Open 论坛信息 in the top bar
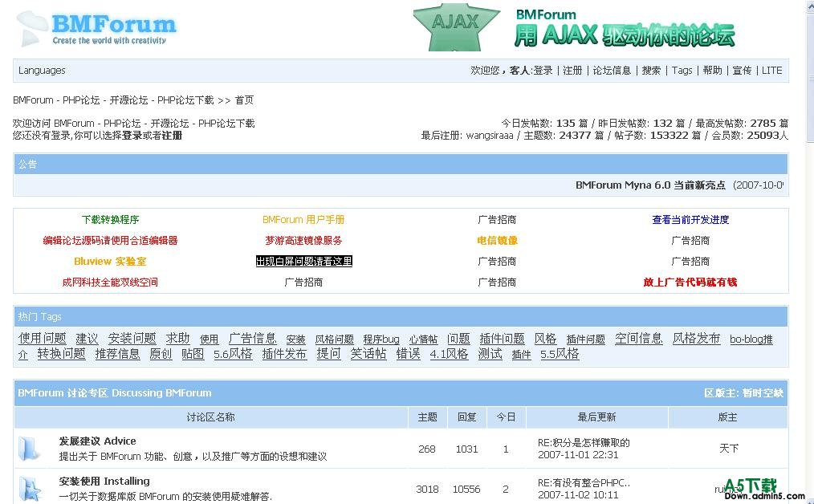 [x=612, y=71]
